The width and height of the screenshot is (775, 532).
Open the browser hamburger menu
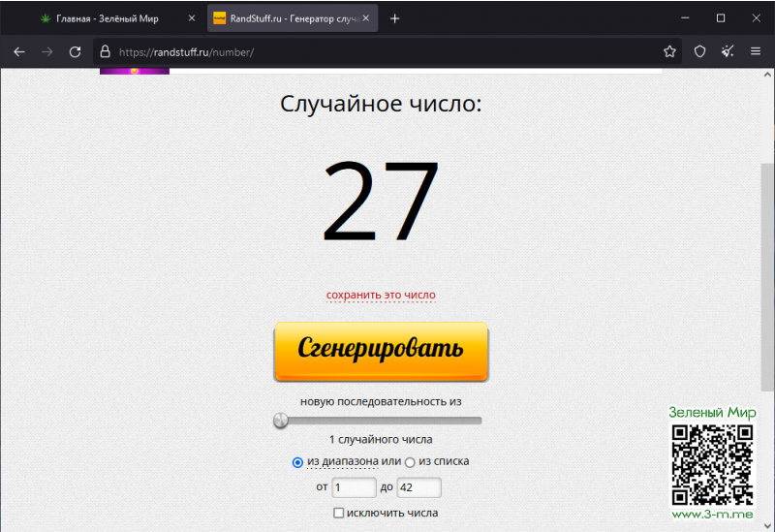coord(756,51)
